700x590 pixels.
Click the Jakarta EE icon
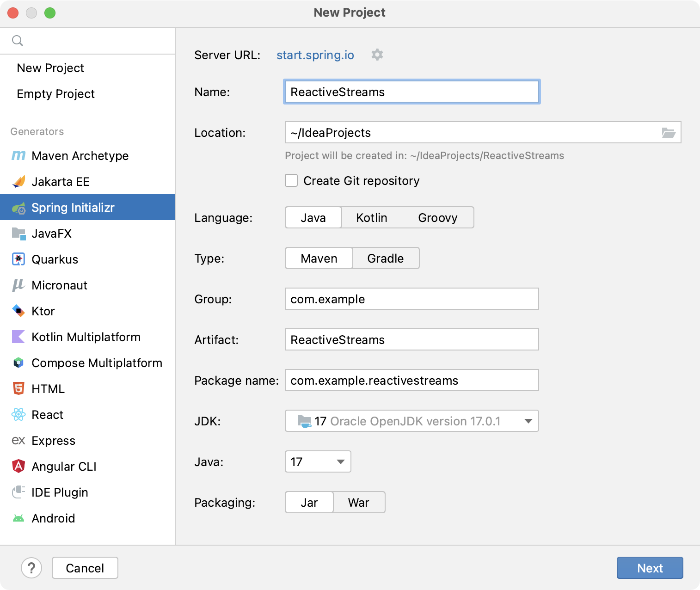click(18, 181)
